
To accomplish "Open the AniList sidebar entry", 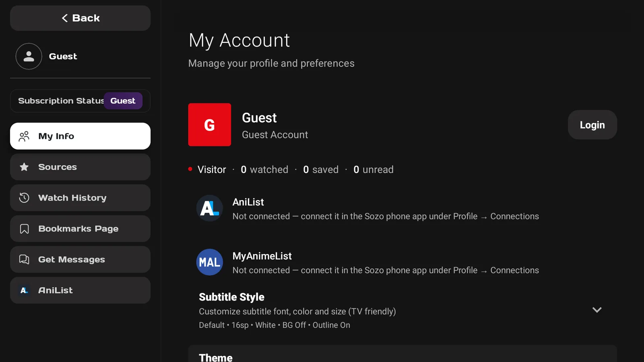I will pyautogui.click(x=80, y=290).
